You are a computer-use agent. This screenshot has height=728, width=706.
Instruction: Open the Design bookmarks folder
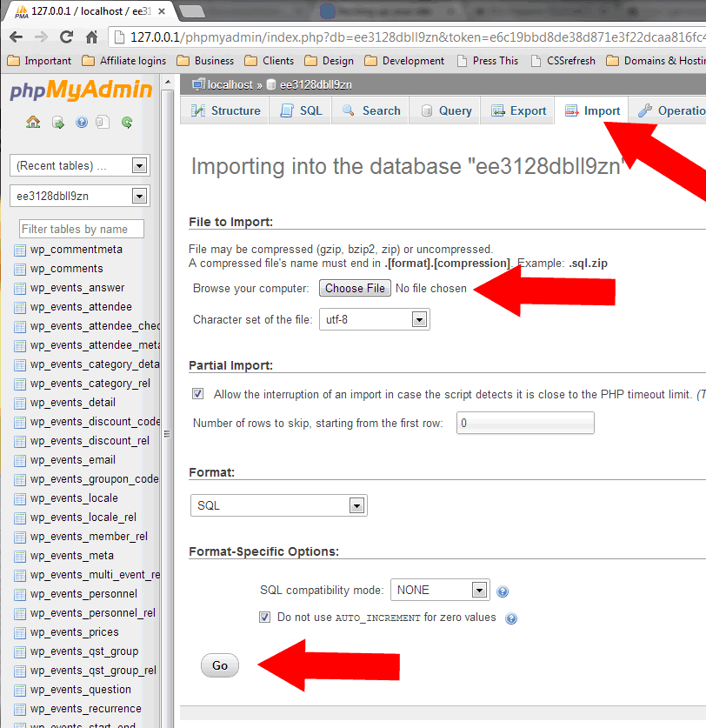(x=330, y=61)
